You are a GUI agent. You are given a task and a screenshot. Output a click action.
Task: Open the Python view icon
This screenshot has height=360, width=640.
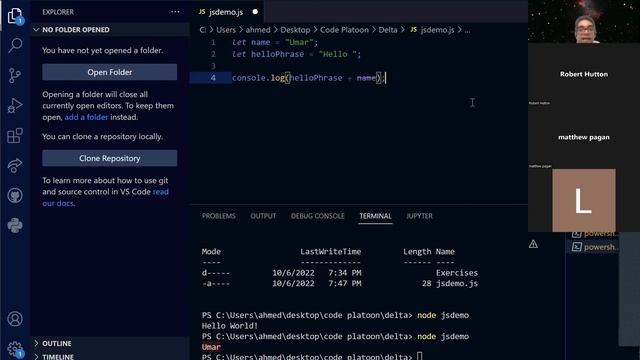tap(15, 225)
